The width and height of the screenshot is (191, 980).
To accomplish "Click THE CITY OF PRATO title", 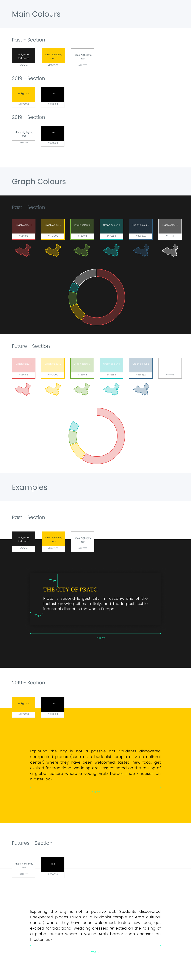I will pyautogui.click(x=70, y=589).
